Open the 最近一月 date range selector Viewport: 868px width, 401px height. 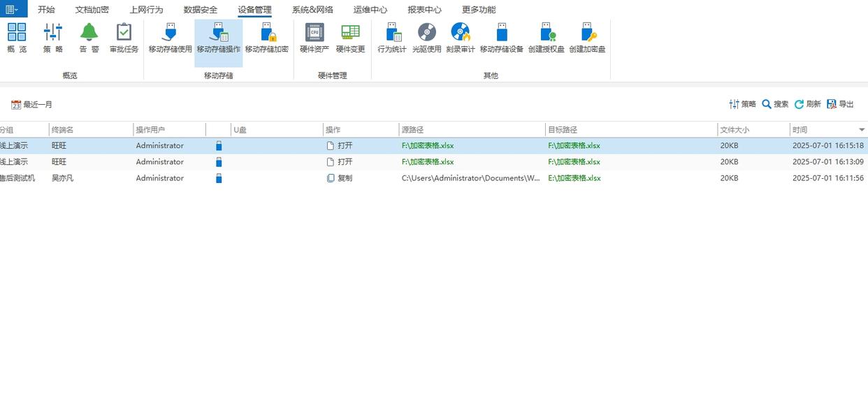[x=32, y=105]
